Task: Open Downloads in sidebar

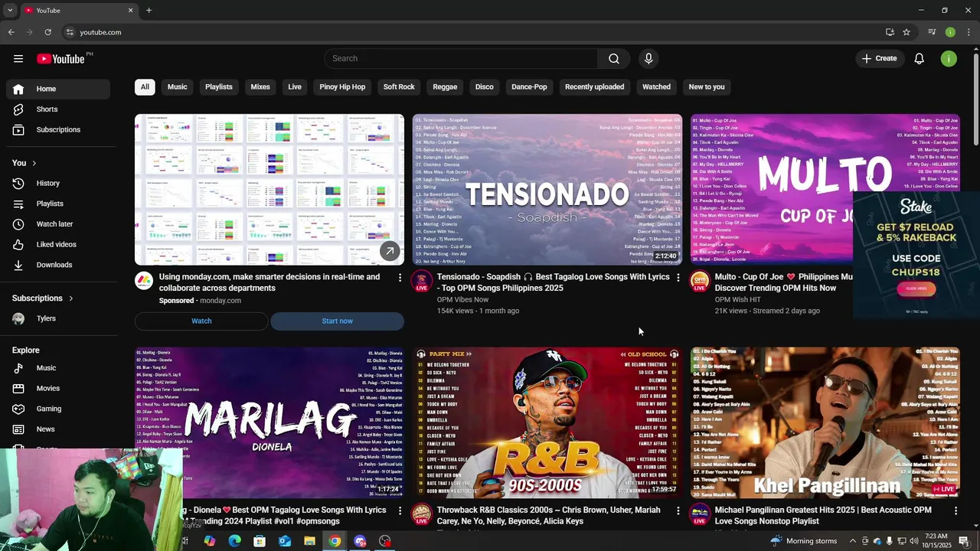Action: [x=58, y=265]
